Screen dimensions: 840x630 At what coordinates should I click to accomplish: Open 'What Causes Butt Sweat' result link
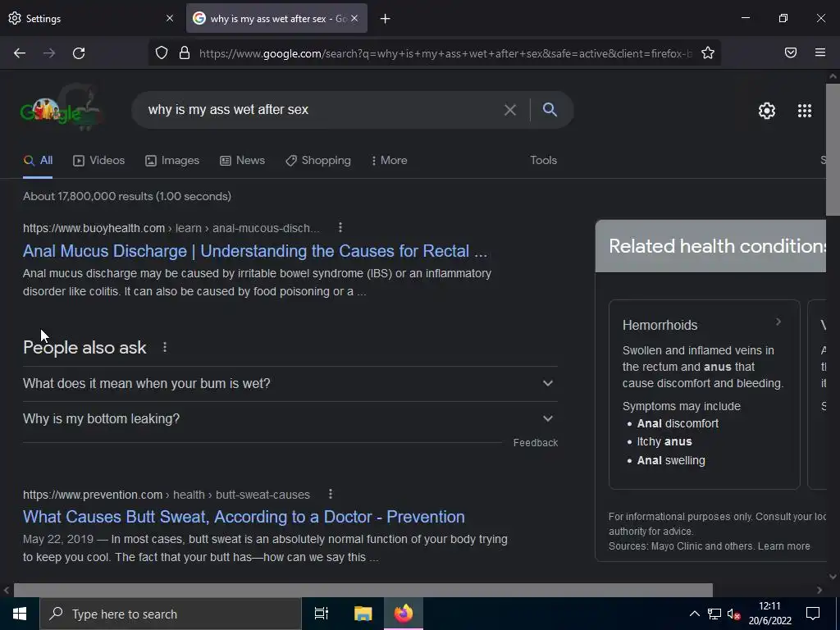(244, 517)
